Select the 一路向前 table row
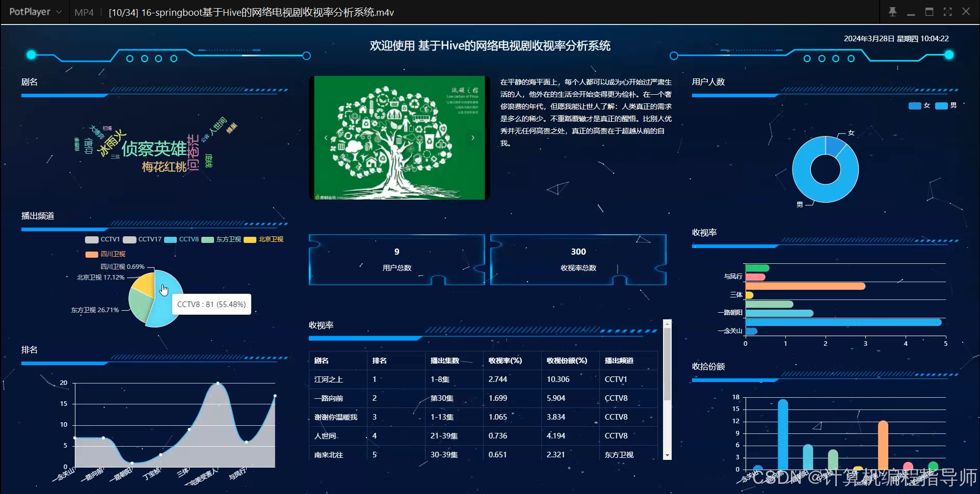980x494 pixels. (483, 398)
